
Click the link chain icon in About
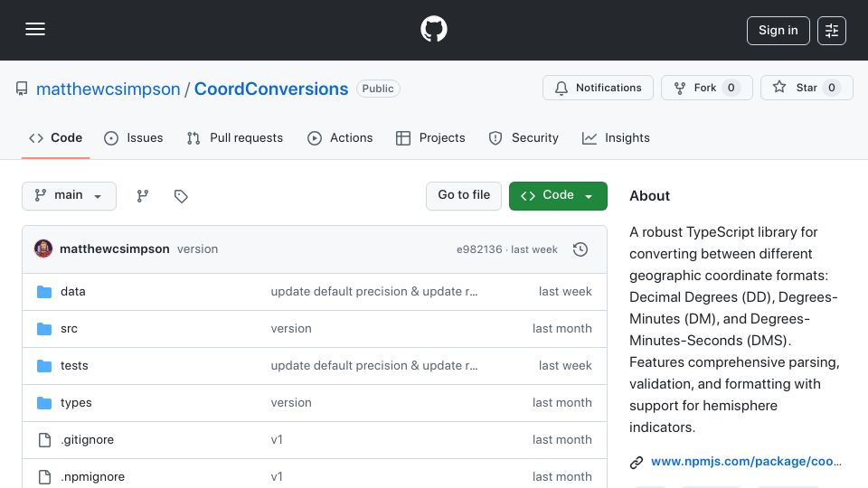click(x=637, y=462)
